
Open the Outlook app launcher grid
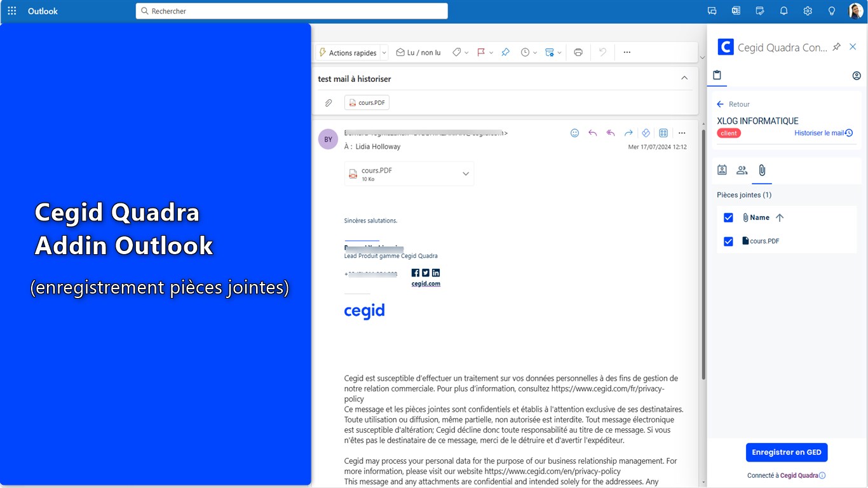click(x=12, y=11)
